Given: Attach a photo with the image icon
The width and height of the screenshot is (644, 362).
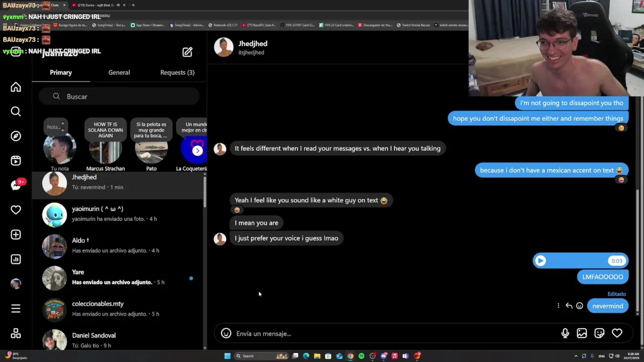Looking at the screenshot, I should 582,333.
